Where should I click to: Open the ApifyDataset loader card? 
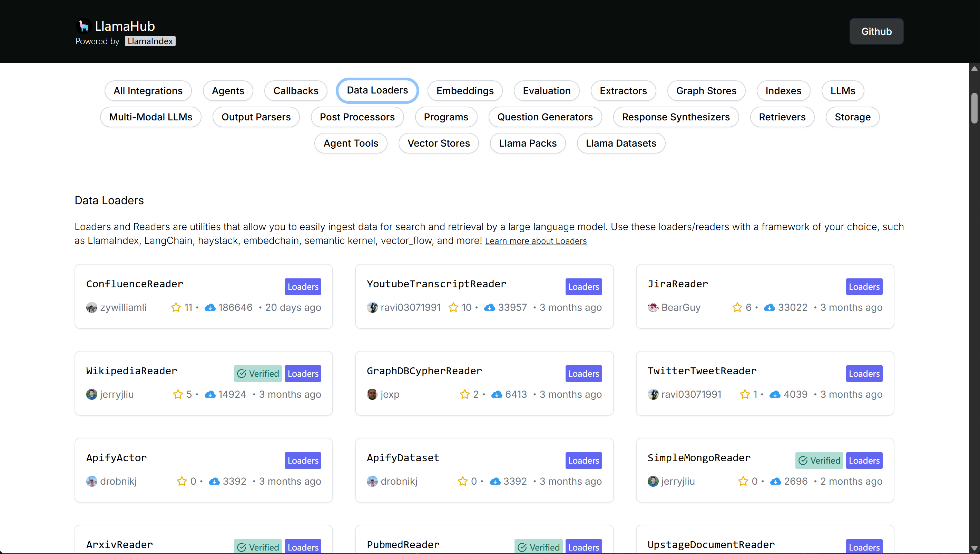coord(484,470)
